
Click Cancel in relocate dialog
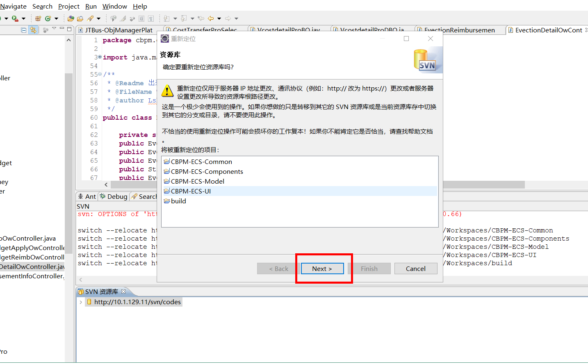coord(416,268)
